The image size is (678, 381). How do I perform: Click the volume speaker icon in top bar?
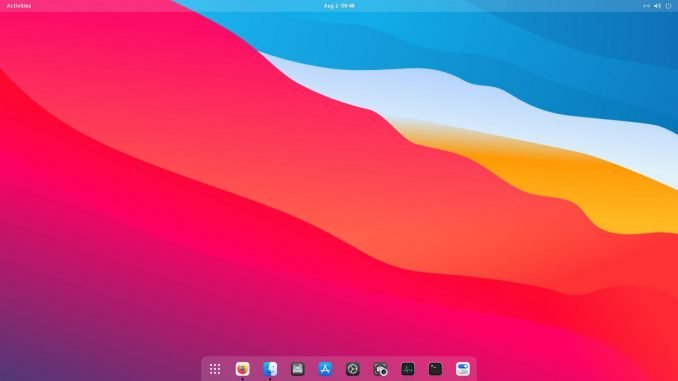(657, 6)
